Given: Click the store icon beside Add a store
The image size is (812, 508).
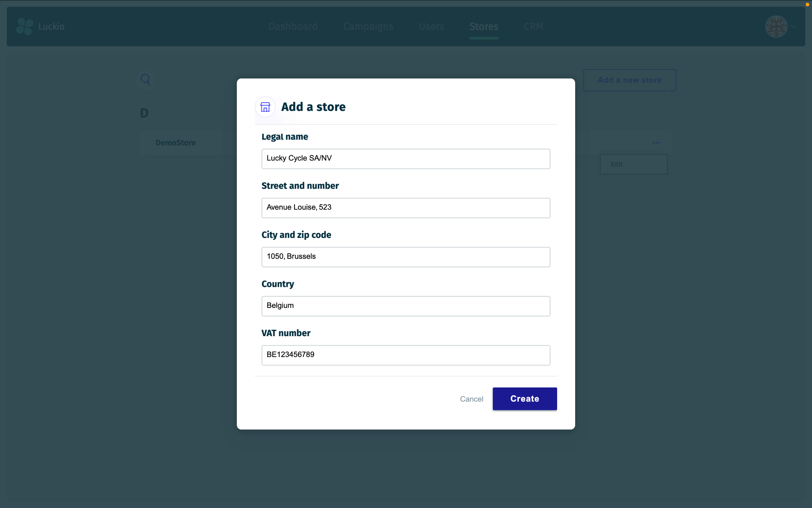Looking at the screenshot, I should [x=265, y=107].
